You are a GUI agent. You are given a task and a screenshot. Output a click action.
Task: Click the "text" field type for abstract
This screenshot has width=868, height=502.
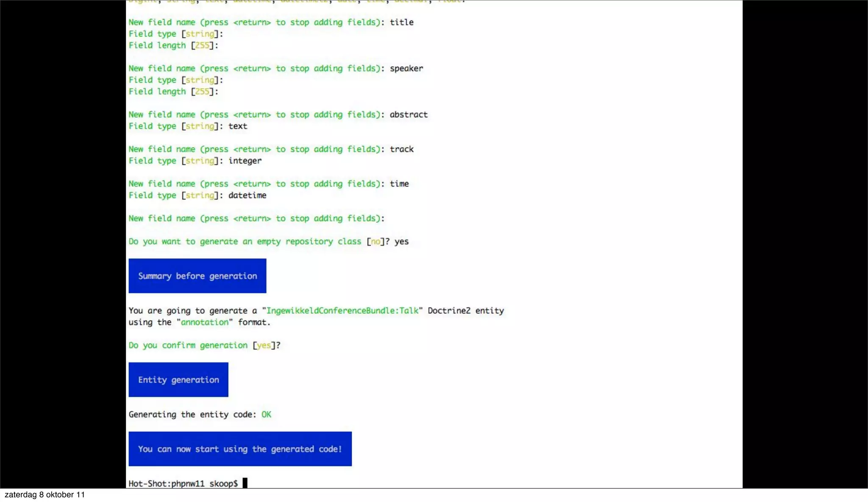[237, 126]
